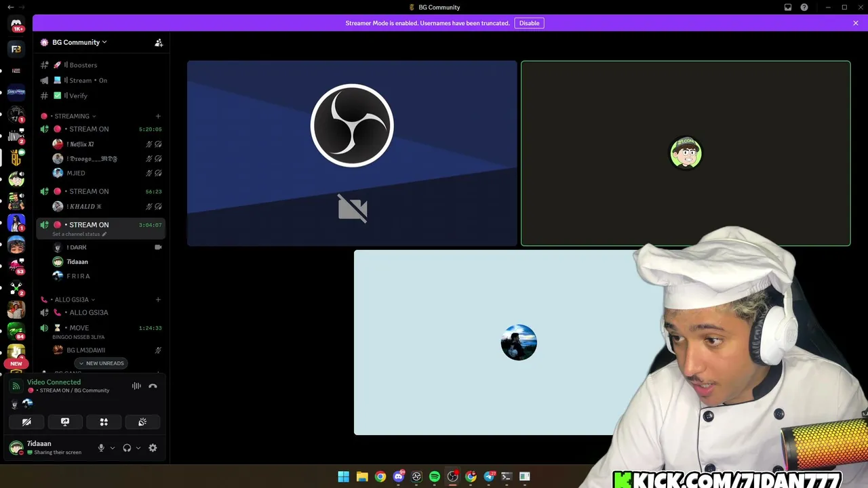
Task: Open server icon with 84 badge
Action: tap(16, 331)
